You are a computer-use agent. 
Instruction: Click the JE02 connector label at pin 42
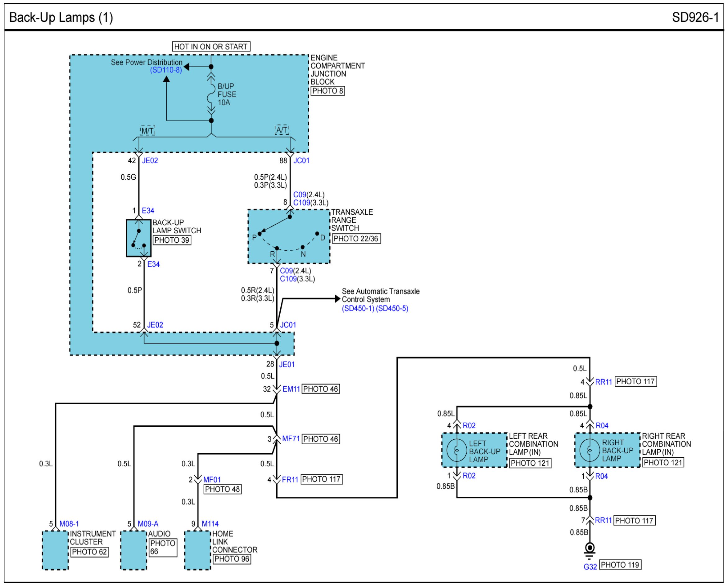tap(150, 160)
